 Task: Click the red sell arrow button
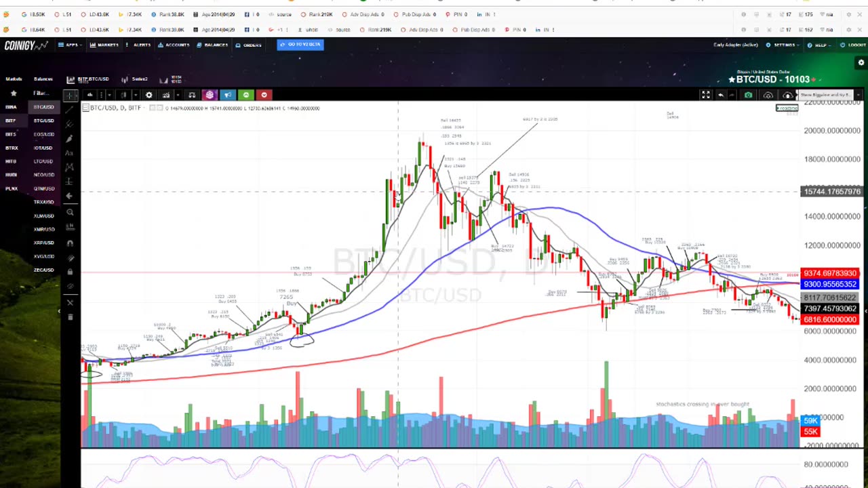click(x=264, y=95)
